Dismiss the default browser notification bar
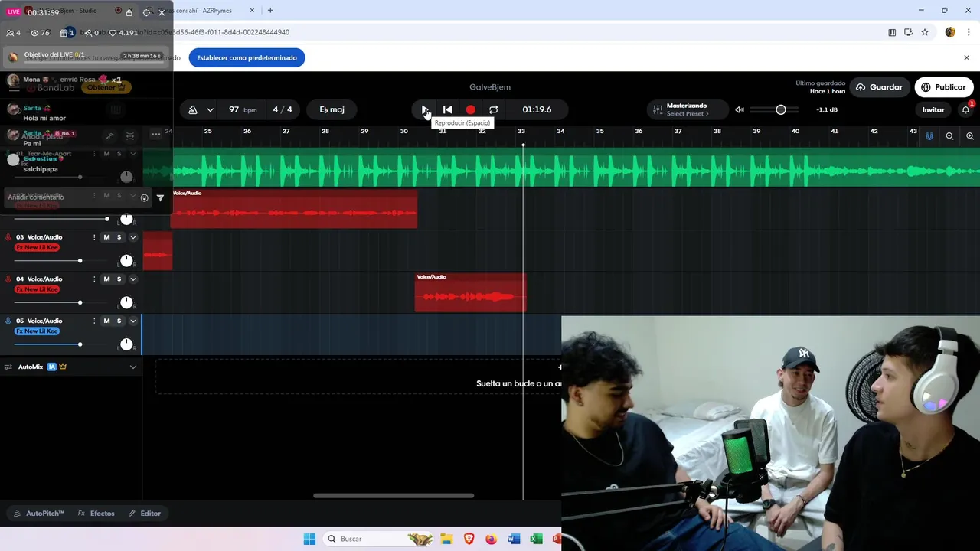The image size is (980, 551). (966, 57)
